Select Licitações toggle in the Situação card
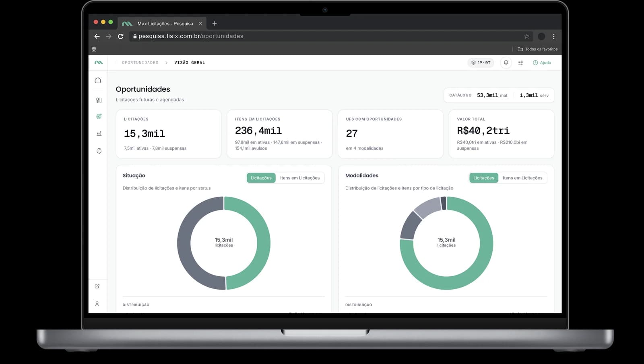 pos(261,178)
